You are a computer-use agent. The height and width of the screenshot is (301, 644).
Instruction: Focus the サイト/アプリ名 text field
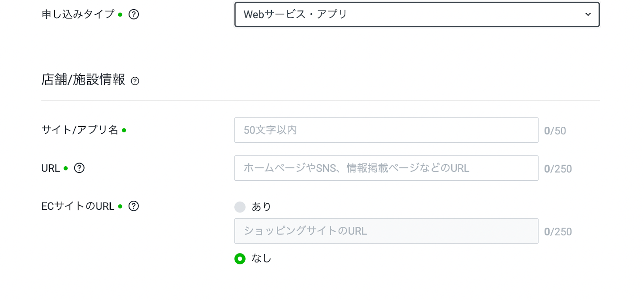click(x=386, y=130)
